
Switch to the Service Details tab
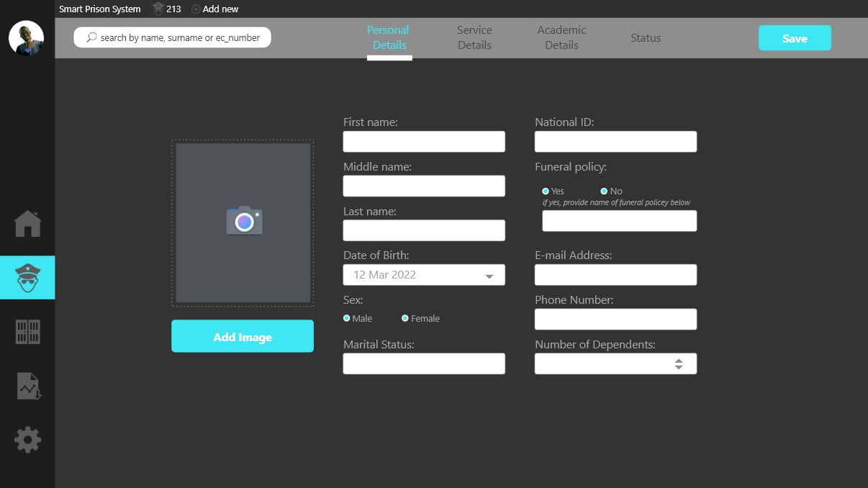pyautogui.click(x=474, y=37)
